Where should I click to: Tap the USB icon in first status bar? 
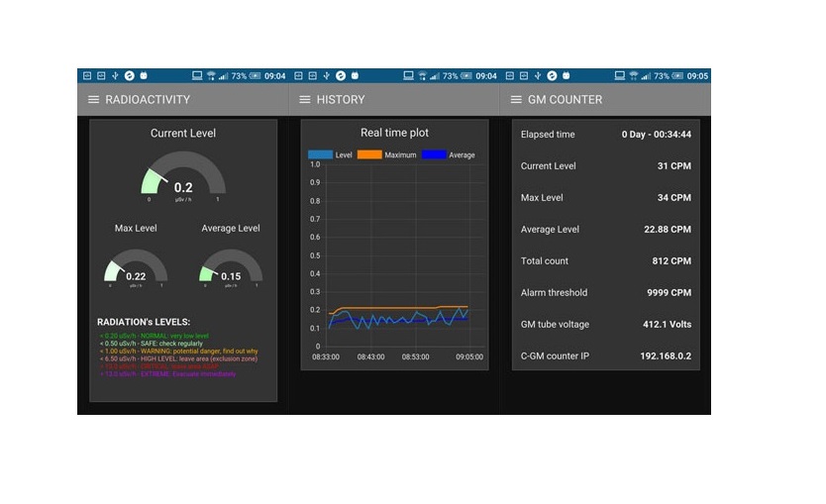point(115,76)
